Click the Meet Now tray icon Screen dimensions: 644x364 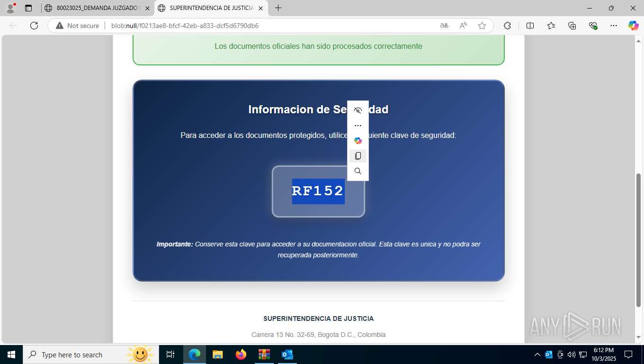tap(560, 355)
